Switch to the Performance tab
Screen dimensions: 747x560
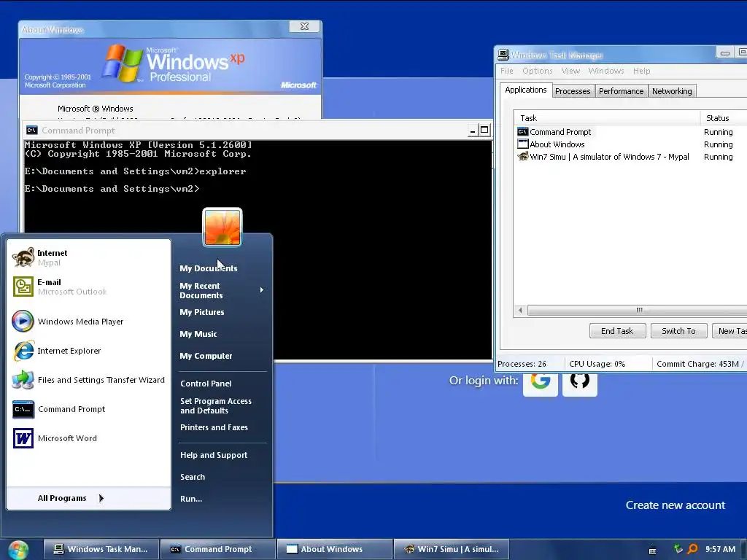622,91
